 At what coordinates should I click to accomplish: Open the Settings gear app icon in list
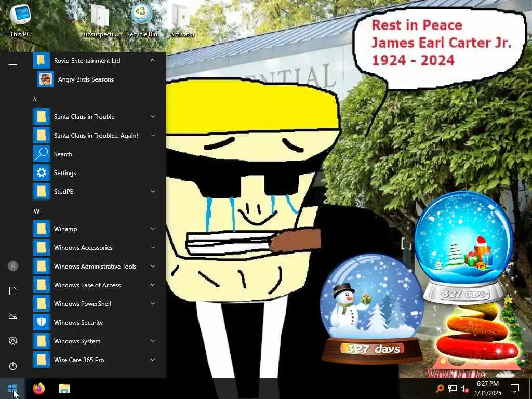[x=42, y=172]
